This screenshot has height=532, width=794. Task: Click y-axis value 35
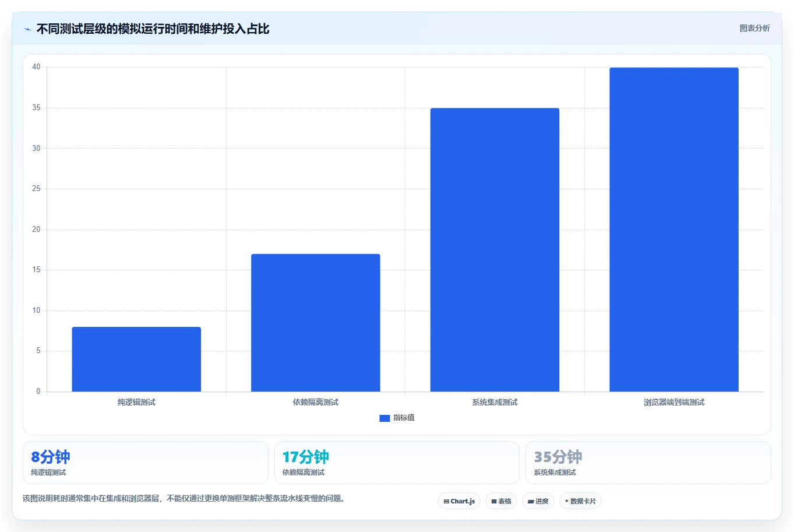click(36, 108)
